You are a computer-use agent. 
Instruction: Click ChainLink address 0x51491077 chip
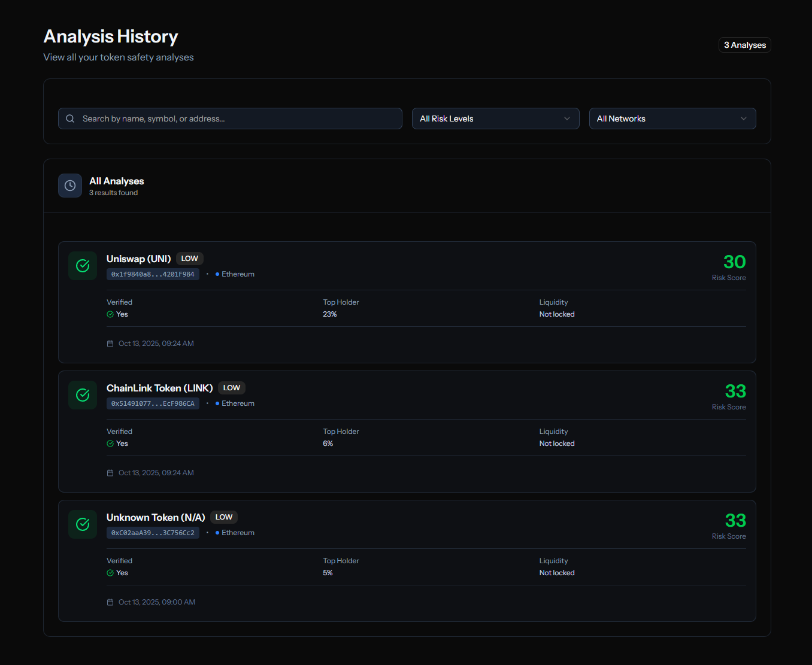pos(153,403)
